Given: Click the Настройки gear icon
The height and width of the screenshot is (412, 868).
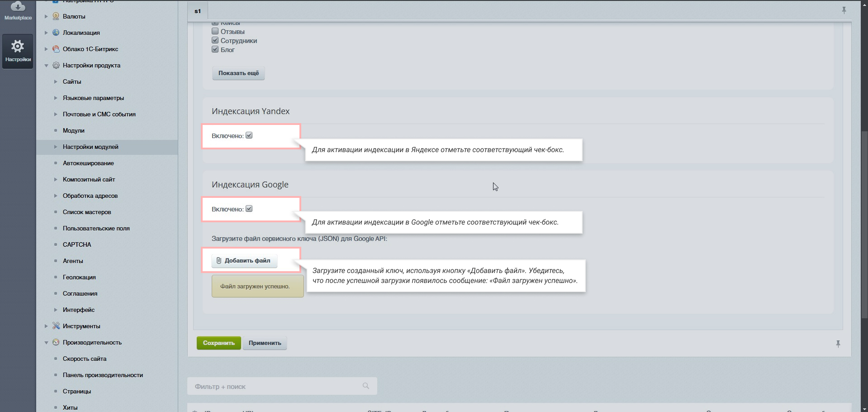Looking at the screenshot, I should point(18,46).
